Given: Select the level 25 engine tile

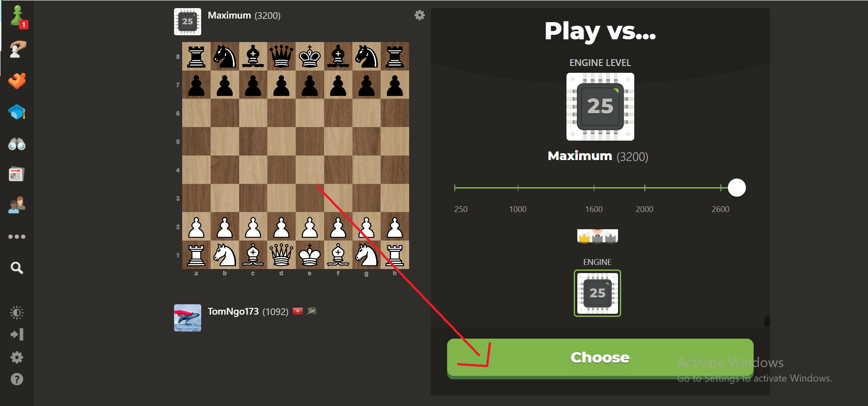Looking at the screenshot, I should pyautogui.click(x=597, y=293).
